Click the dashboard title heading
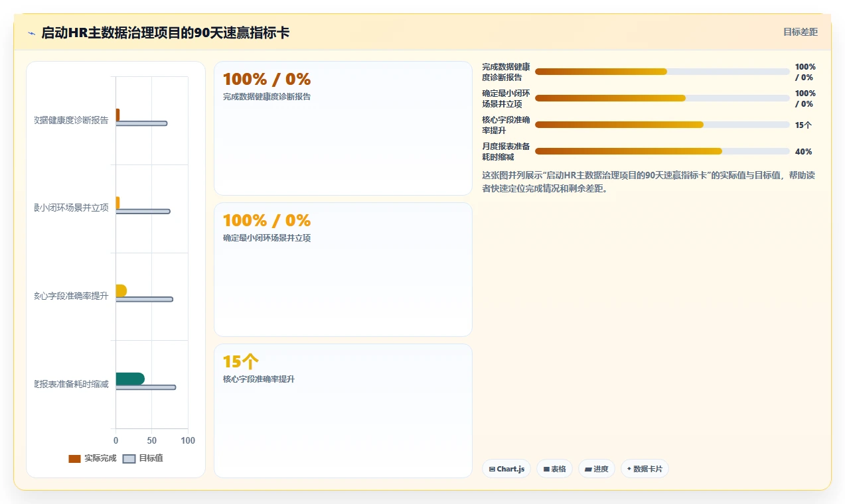 [x=165, y=32]
